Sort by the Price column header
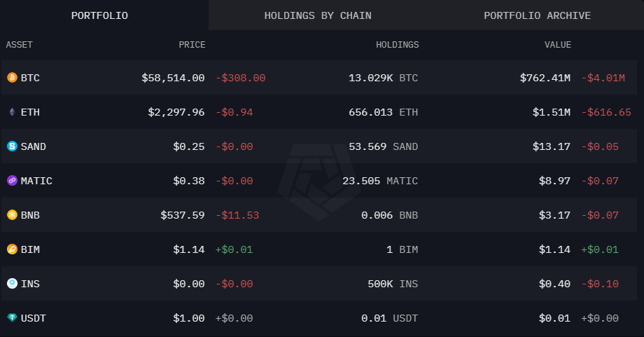This screenshot has width=644, height=337. click(192, 45)
